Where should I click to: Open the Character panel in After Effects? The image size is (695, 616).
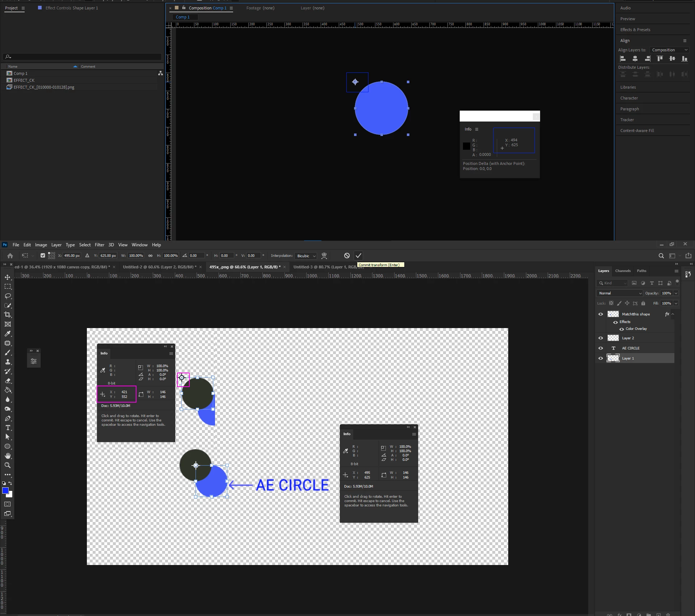tap(629, 98)
